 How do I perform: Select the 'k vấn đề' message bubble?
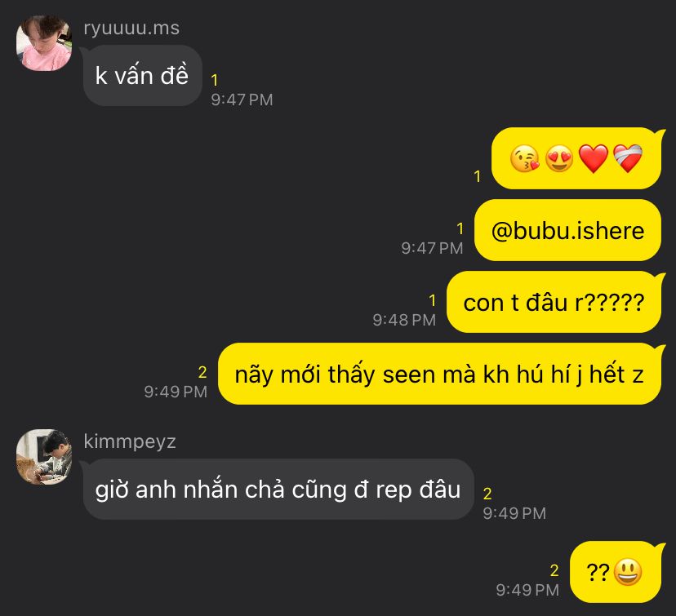[x=143, y=76]
